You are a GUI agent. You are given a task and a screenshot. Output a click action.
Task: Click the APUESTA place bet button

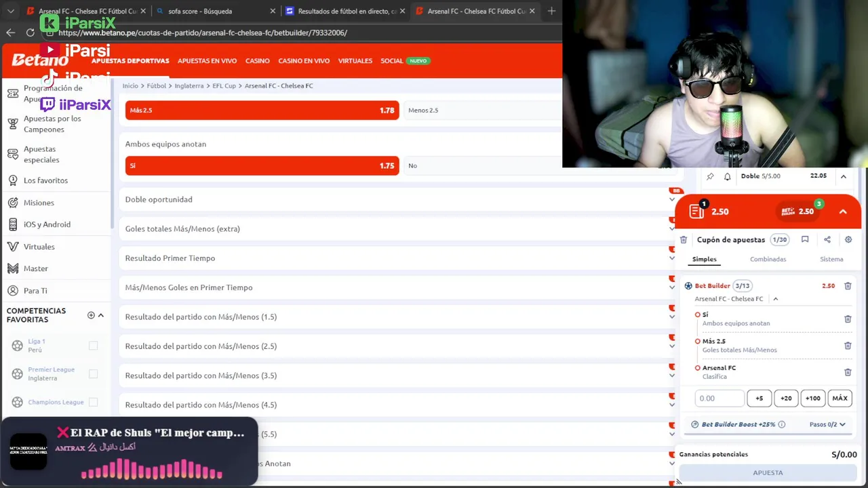pos(768,473)
